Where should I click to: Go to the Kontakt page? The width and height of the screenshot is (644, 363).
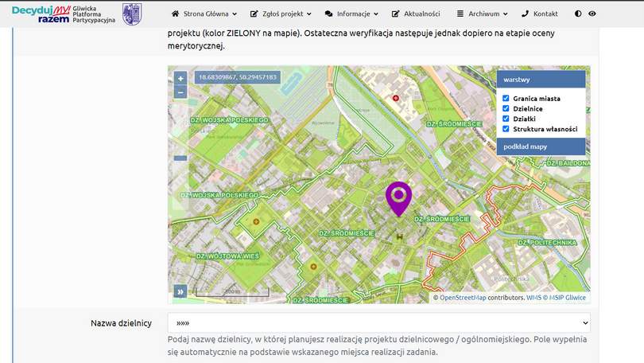coord(539,14)
